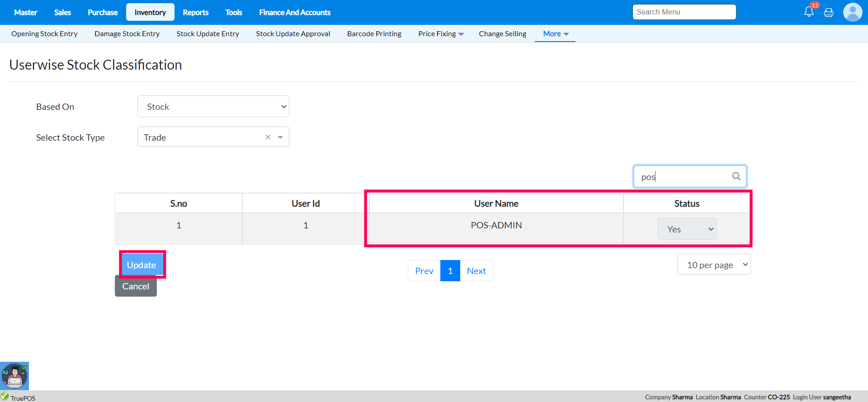Click the search magnifier icon in table filter
868x402 pixels.
736,176
